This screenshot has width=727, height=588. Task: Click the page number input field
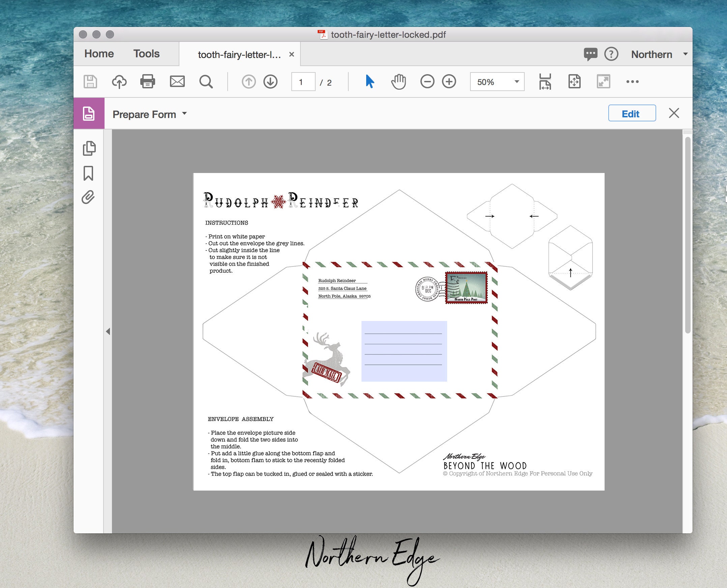303,82
